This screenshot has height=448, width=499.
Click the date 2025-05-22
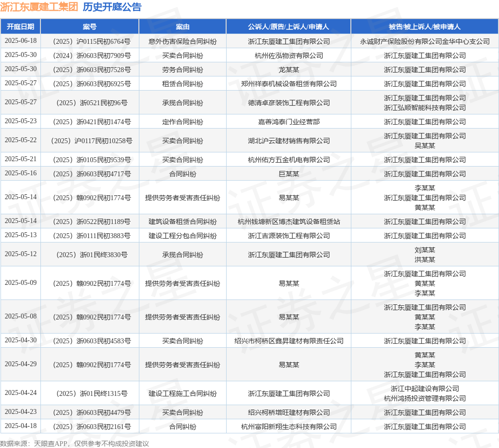click(x=20, y=140)
